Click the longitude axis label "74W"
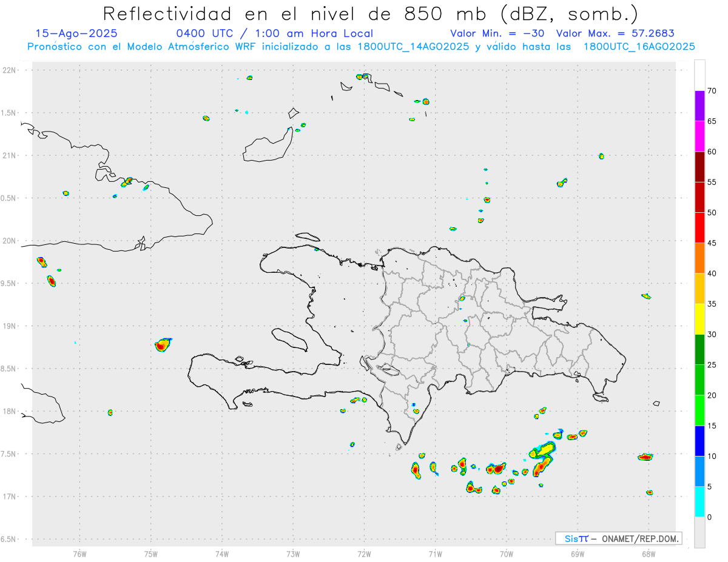Screen dimensions: 728x562 pos(221,554)
